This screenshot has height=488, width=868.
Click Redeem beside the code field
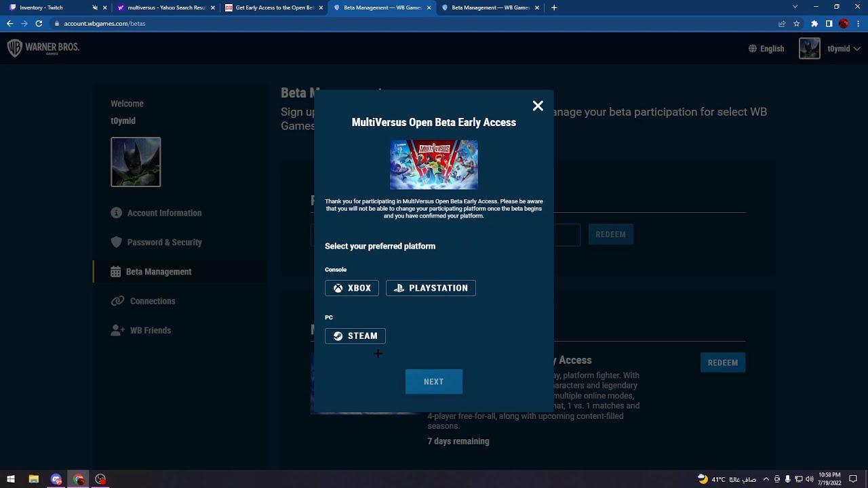point(610,235)
